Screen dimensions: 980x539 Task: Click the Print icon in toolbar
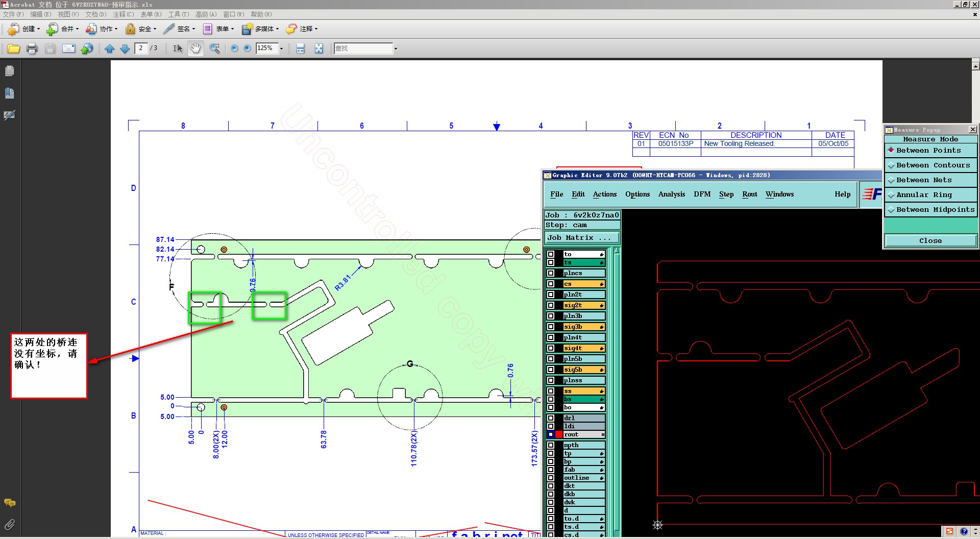click(x=32, y=48)
